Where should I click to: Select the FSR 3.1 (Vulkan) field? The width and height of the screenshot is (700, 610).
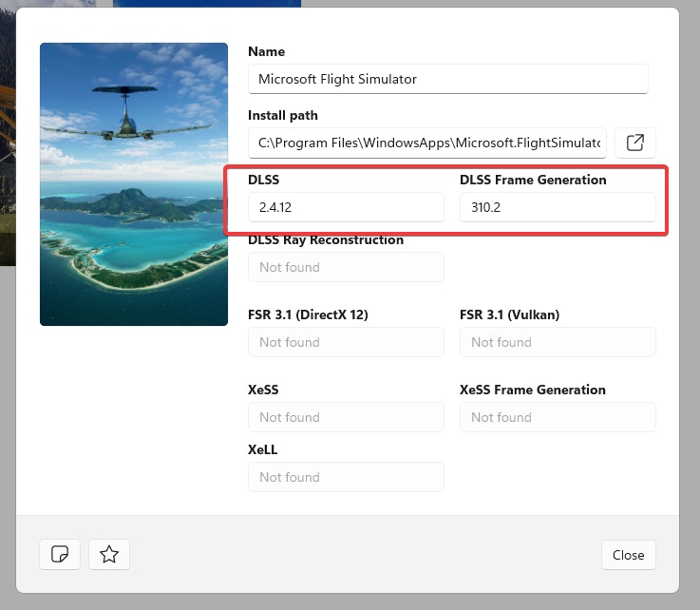coord(558,342)
